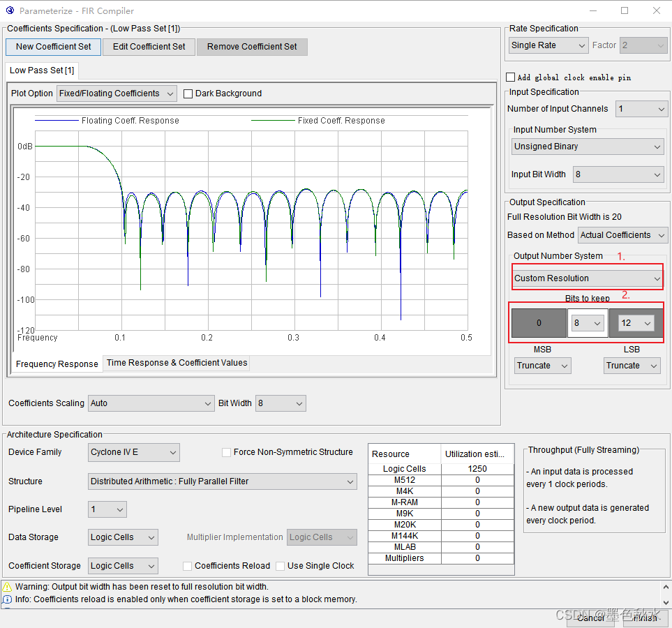Open Number of Input Channels dropdown
Screen dimensions: 672x628
[641, 109]
